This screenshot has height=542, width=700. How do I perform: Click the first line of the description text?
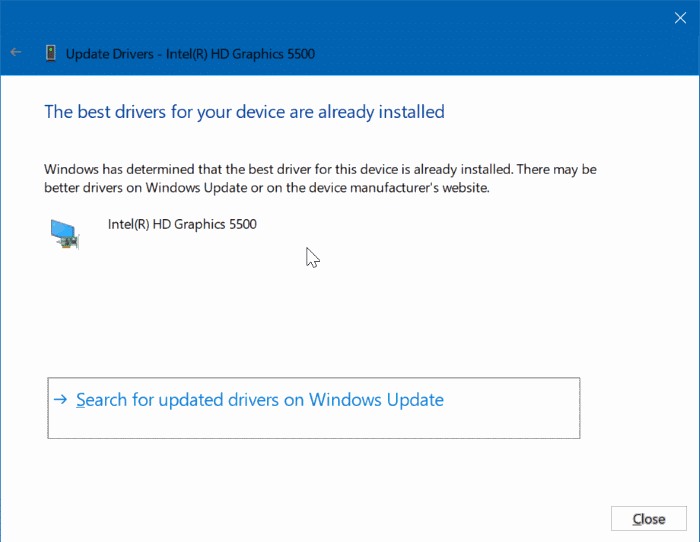320,169
